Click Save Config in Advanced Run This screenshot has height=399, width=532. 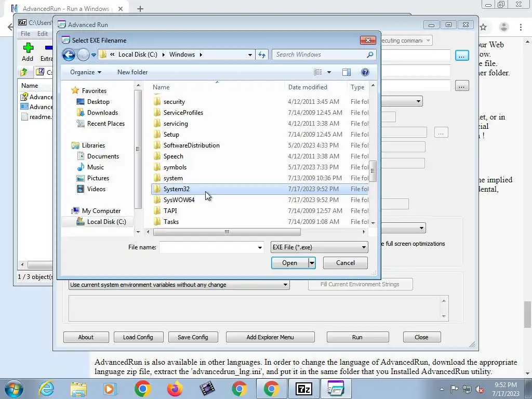point(193,337)
